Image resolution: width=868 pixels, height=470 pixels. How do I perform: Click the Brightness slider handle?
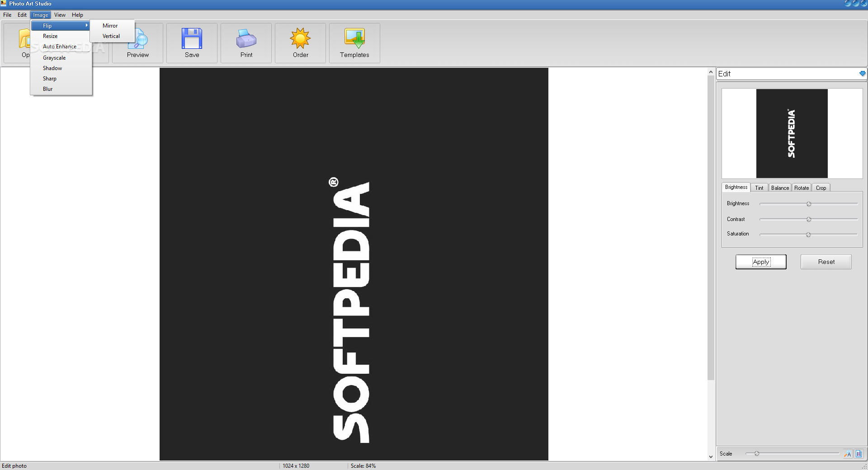(x=809, y=204)
